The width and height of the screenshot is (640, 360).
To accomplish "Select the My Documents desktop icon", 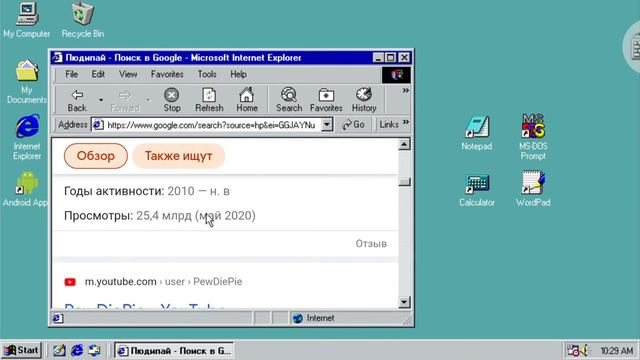I will click(x=27, y=82).
